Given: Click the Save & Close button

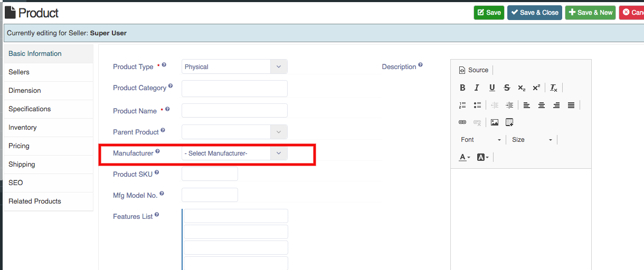Looking at the screenshot, I should (534, 13).
